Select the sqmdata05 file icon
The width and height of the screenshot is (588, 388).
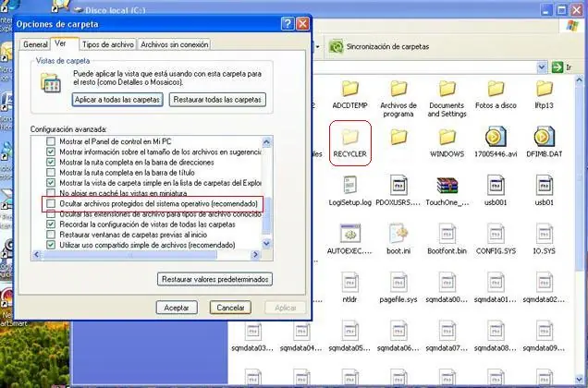click(349, 331)
